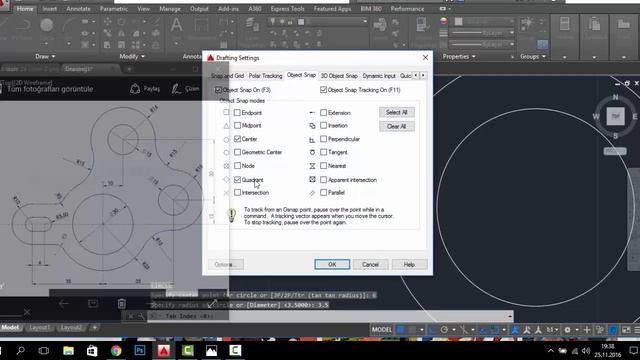Open Windows Store from taskbar
Viewport: 640px width, 360px height.
point(92,351)
